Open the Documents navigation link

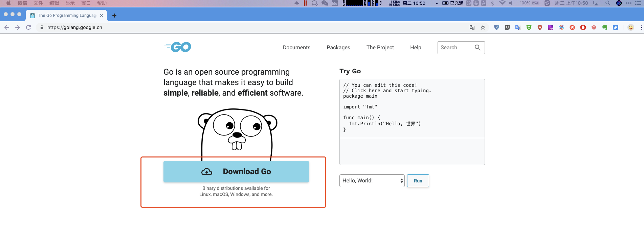click(x=296, y=48)
